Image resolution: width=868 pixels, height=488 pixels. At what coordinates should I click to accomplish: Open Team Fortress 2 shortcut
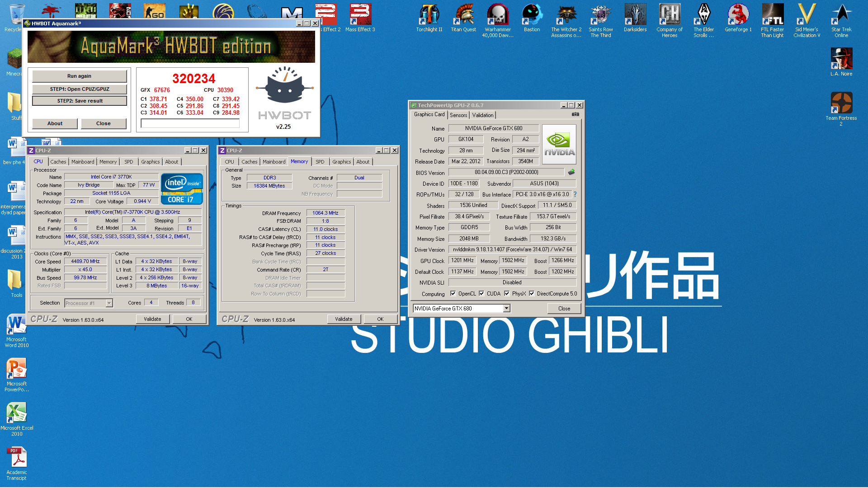tap(841, 109)
